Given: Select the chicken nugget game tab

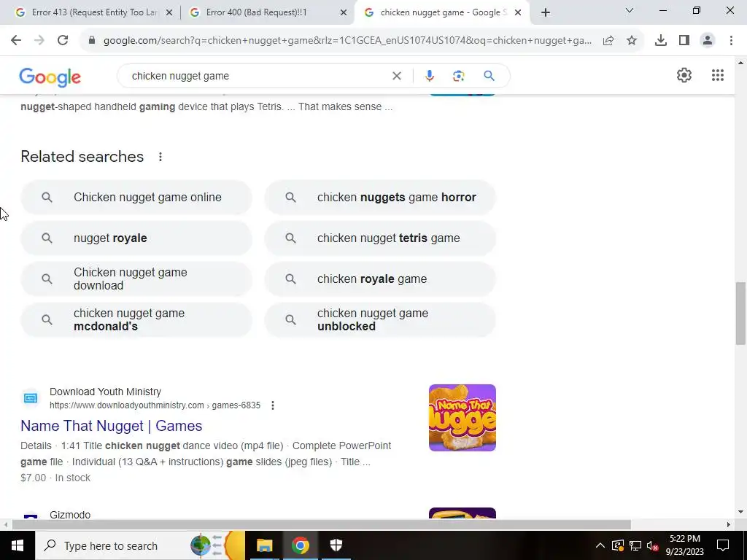Looking at the screenshot, I should [442, 12].
